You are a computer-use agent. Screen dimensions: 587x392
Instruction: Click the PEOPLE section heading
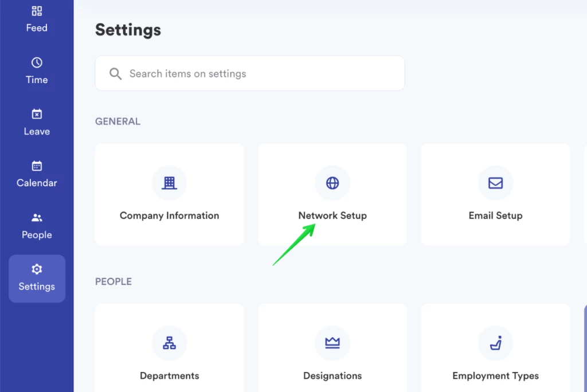114,281
